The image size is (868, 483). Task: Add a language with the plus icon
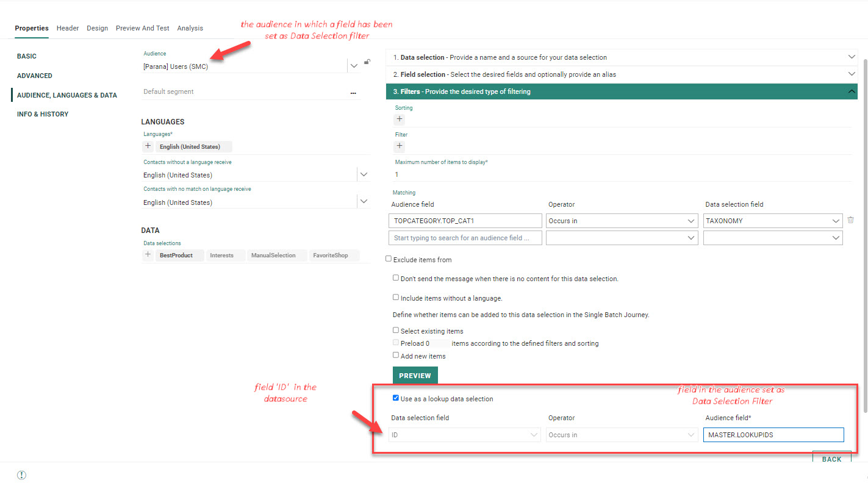(148, 146)
